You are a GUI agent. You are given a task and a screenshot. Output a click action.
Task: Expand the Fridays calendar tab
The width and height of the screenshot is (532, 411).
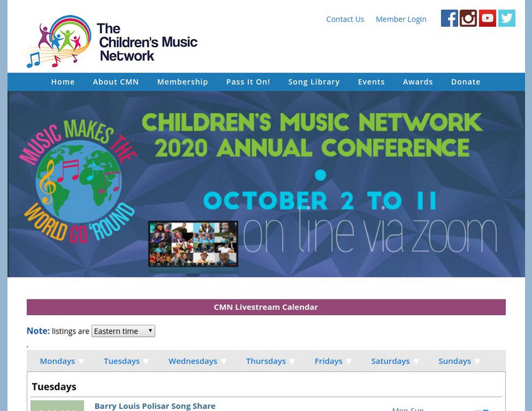point(333,361)
